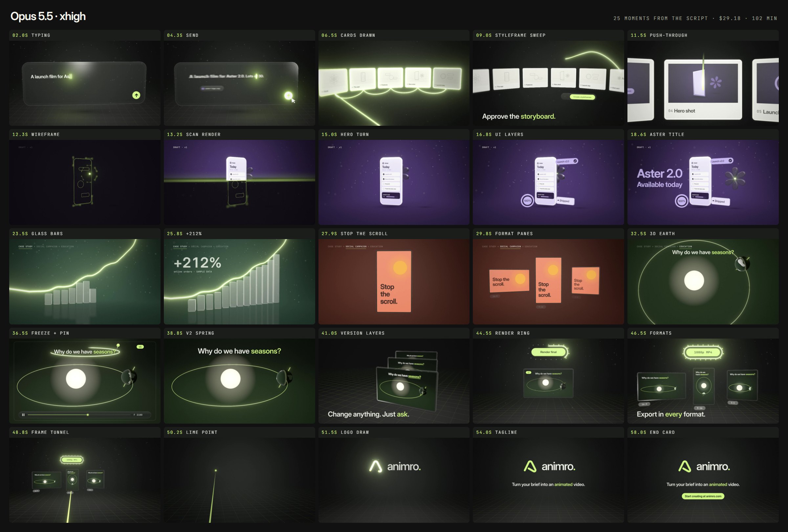Click Start creating at animro.com button

coord(703,496)
